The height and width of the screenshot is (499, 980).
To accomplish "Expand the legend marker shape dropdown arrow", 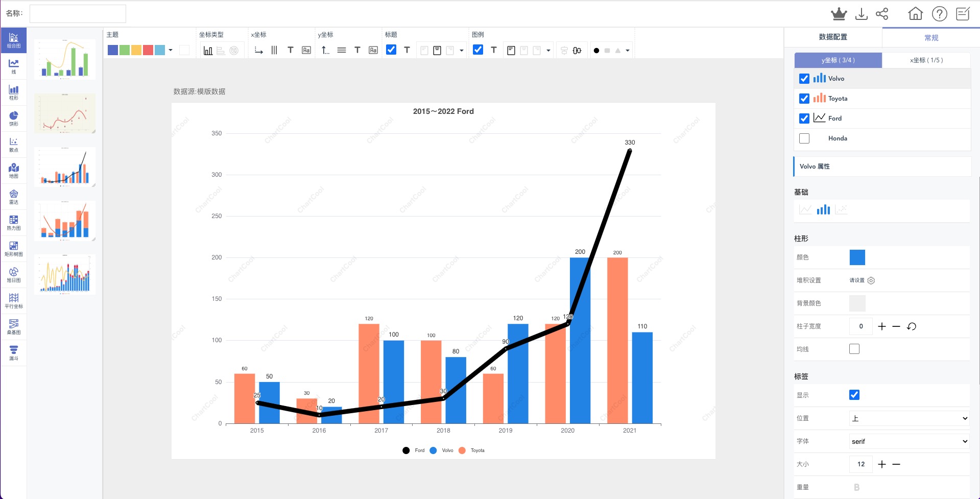I will tap(628, 51).
